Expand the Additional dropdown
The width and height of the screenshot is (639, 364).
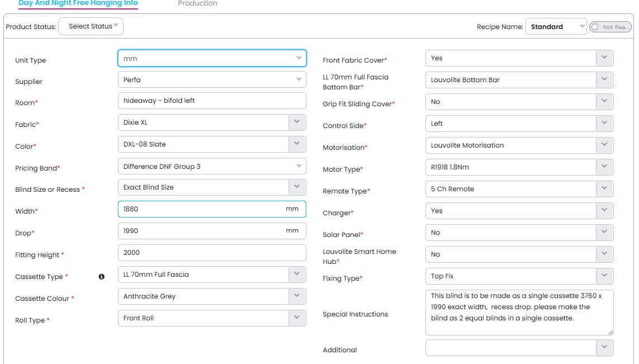[x=604, y=347]
